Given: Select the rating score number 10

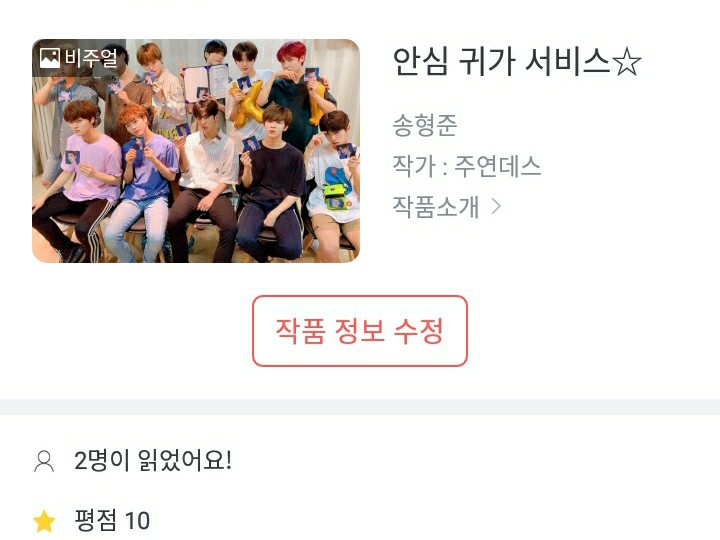Looking at the screenshot, I should point(137,521).
